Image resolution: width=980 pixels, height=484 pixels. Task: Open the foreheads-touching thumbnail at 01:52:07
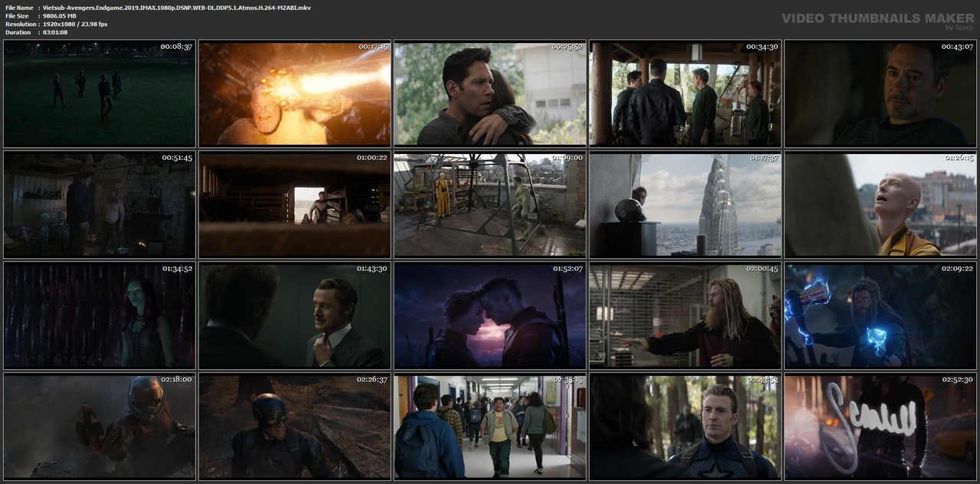490,316
